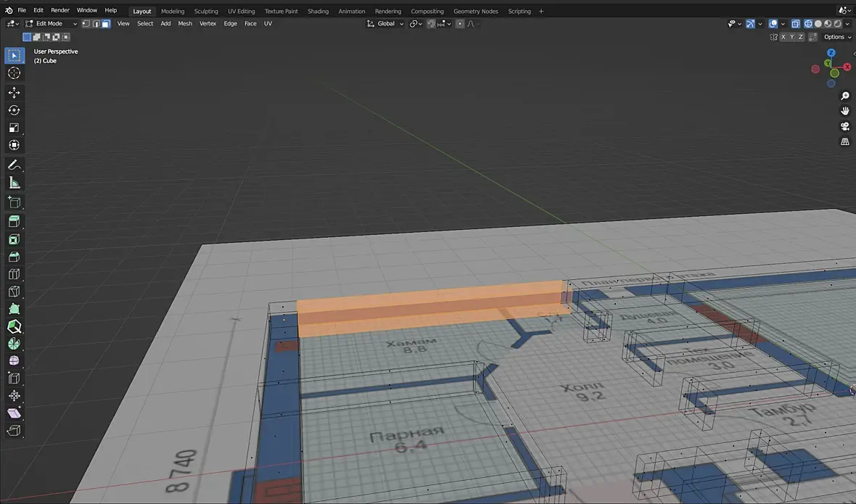Open the gizmo options arrow
This screenshot has height=504, width=856.
[x=760, y=23]
